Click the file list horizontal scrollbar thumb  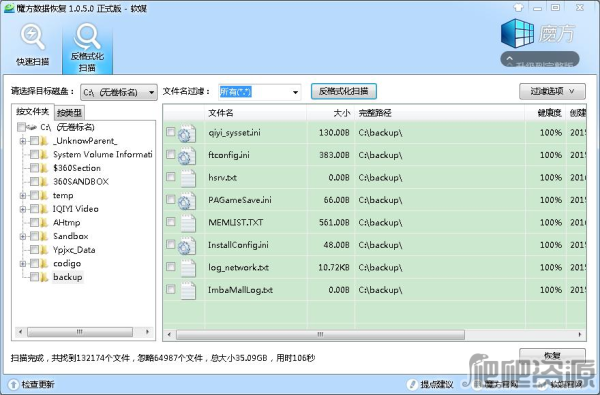320,335
